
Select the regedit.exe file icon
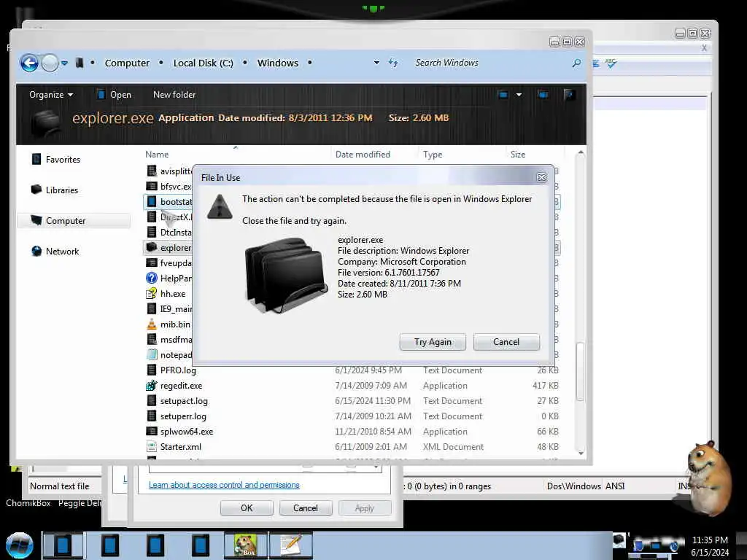(x=152, y=386)
